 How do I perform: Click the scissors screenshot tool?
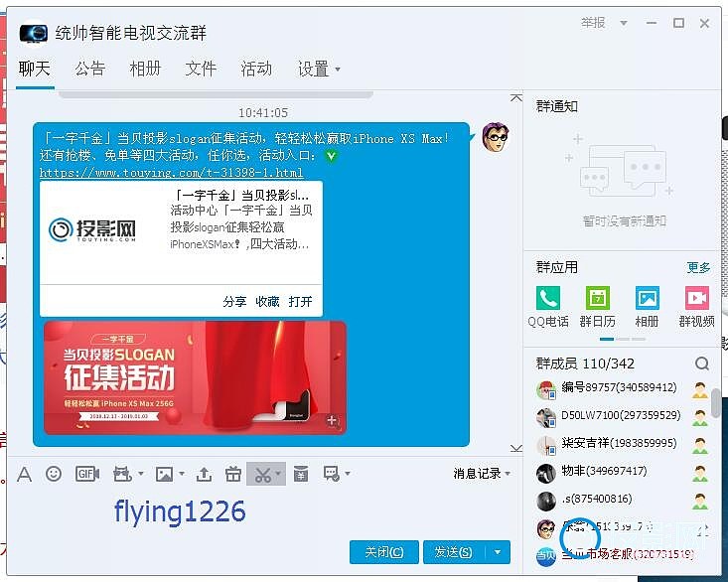(x=262, y=475)
